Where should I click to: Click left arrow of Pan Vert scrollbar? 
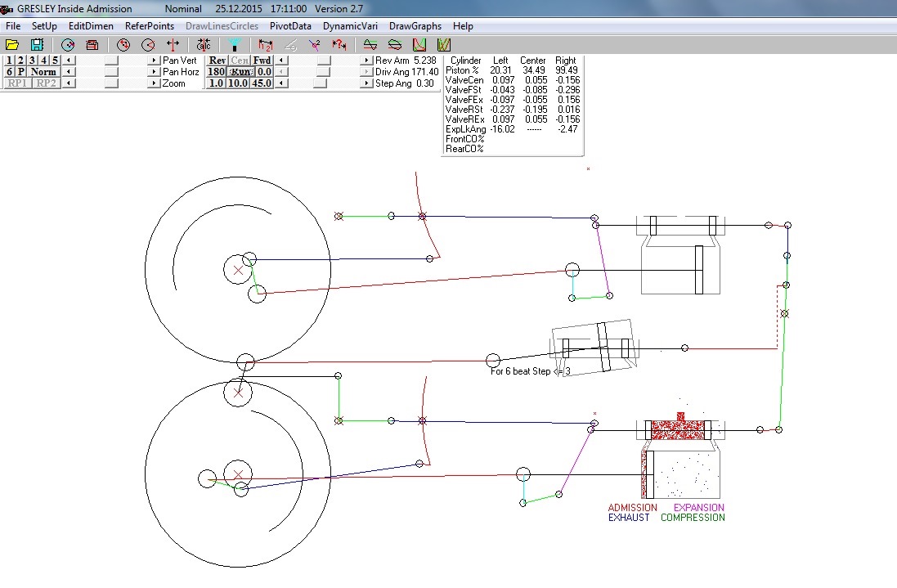(69, 61)
